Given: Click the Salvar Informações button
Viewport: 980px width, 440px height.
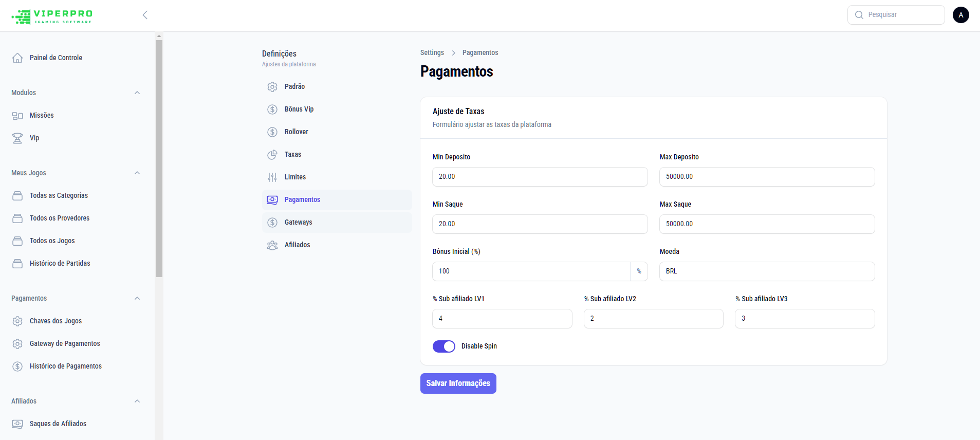Looking at the screenshot, I should 458,383.
